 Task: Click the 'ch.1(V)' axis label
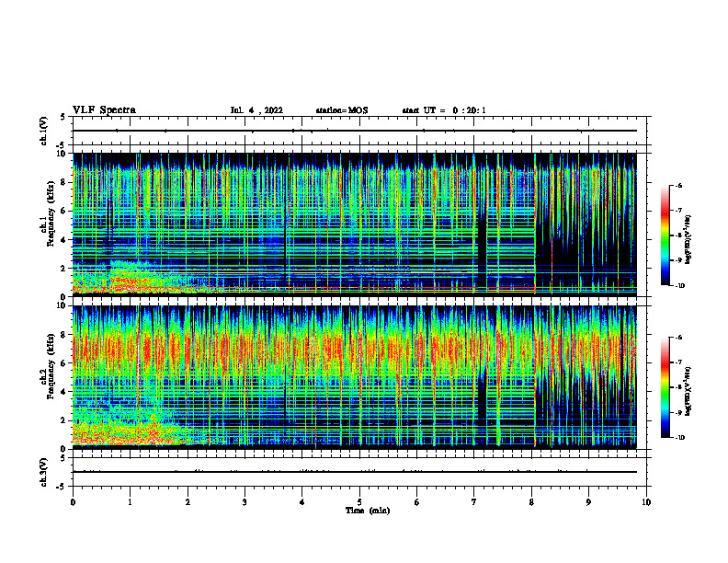[44, 131]
